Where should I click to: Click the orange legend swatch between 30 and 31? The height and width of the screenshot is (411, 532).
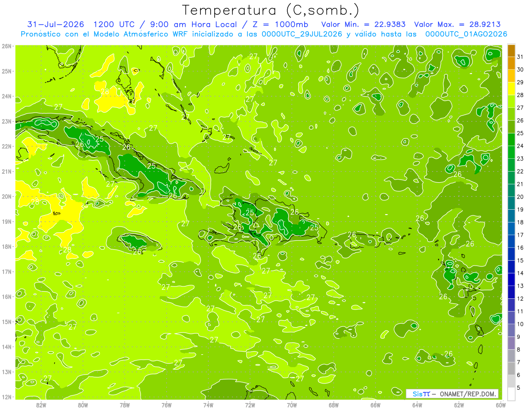(511, 63)
